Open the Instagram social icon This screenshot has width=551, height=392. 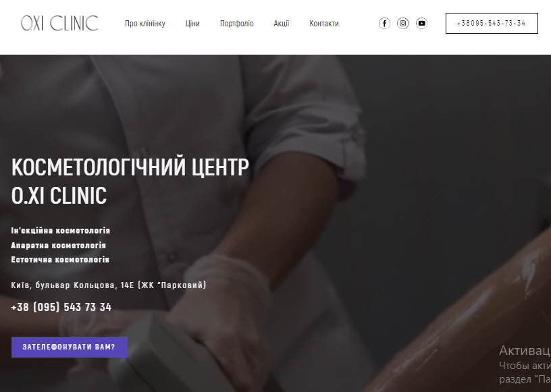point(402,24)
